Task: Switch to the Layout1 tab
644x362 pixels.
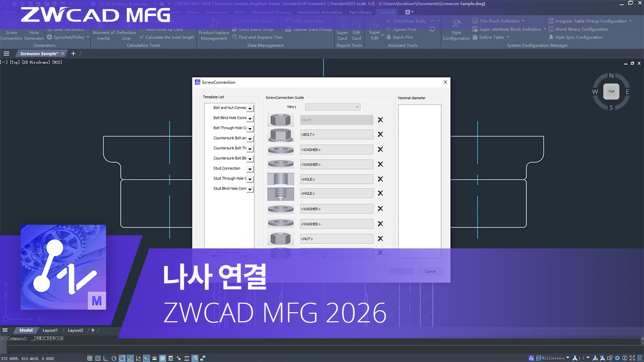Action: pyautogui.click(x=50, y=330)
